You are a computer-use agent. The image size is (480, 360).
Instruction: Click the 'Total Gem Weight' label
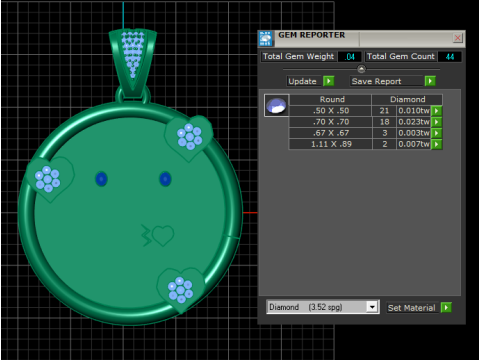click(299, 56)
